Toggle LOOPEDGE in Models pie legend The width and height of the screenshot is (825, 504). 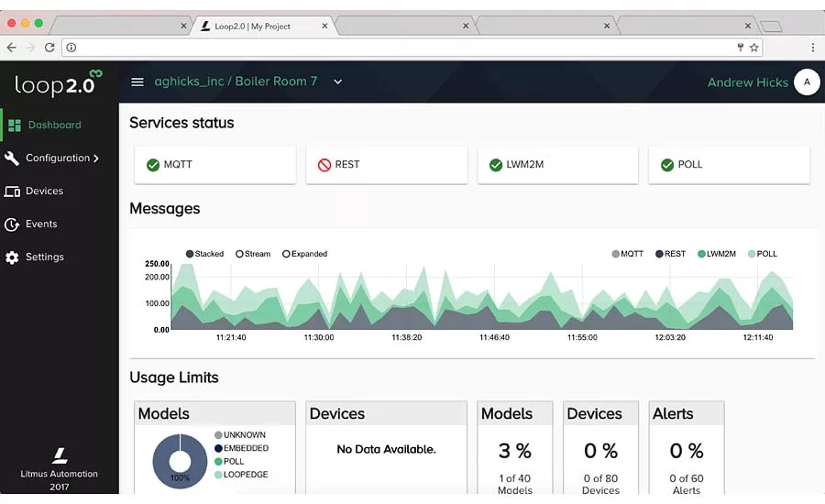(x=241, y=475)
